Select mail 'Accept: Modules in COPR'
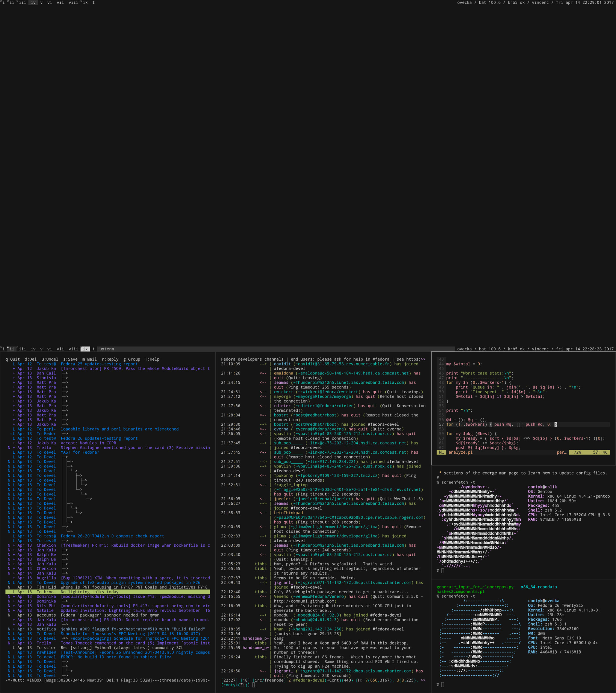The image size is (616, 693). click(108, 443)
